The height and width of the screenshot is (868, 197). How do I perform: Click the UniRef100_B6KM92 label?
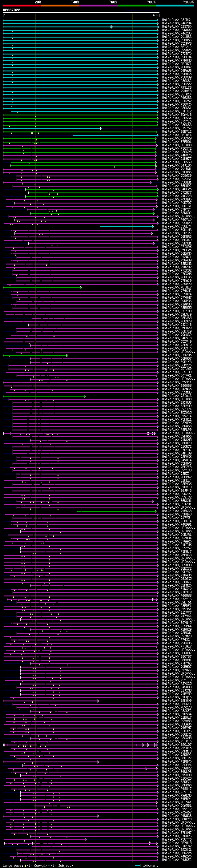point(176,186)
